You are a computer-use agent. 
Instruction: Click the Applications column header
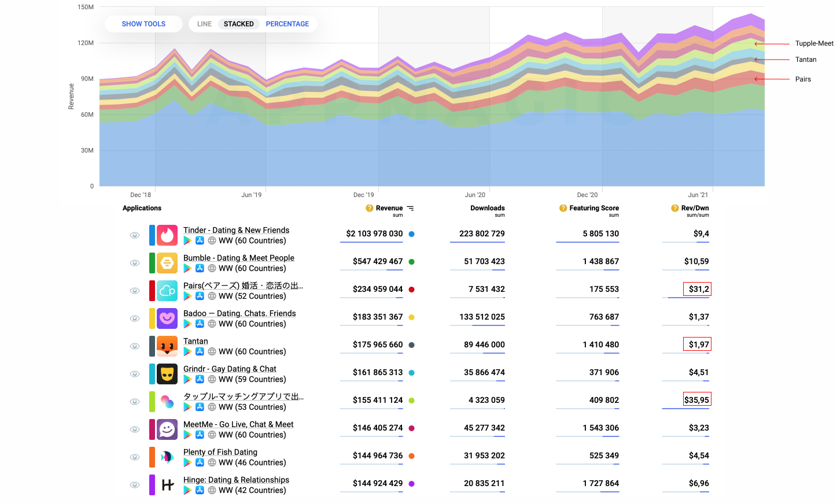pos(142,208)
